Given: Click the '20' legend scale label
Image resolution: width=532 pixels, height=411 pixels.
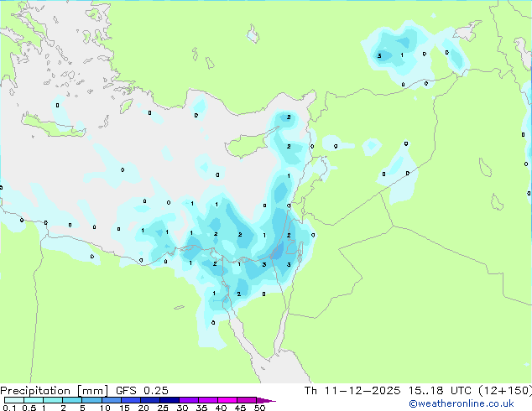Looking at the screenshot, I should pos(143,408).
